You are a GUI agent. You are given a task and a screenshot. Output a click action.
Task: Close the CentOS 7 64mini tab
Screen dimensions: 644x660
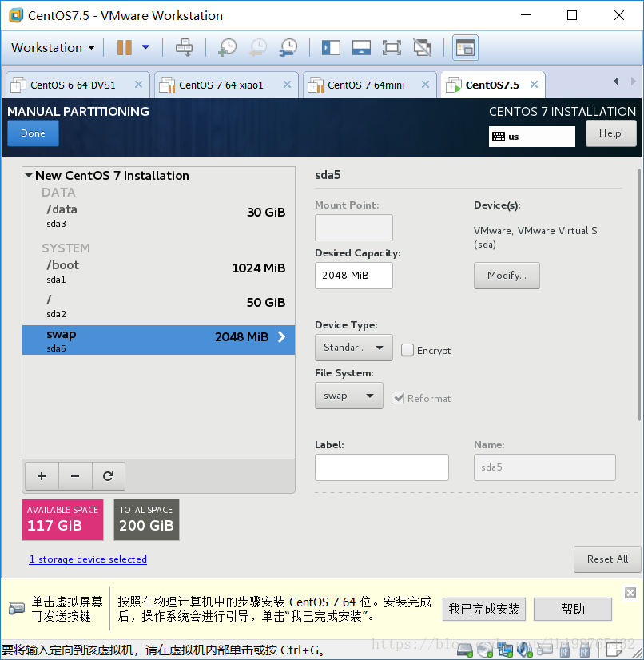[426, 85]
